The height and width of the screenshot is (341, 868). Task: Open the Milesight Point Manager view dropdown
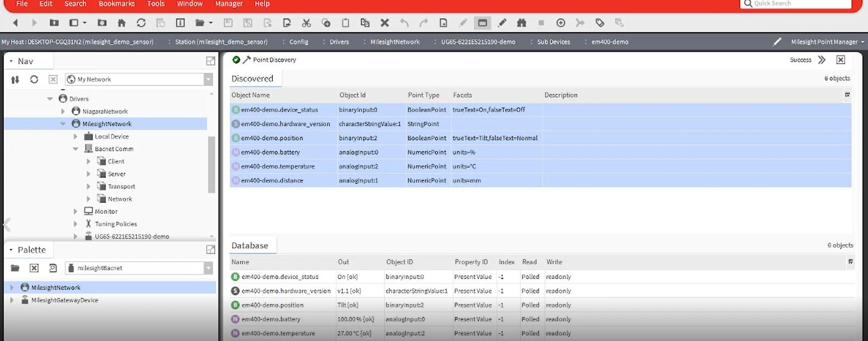(863, 42)
